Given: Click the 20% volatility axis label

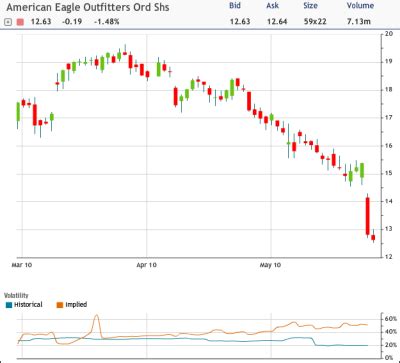Looking at the screenshot, I should click(390, 345).
